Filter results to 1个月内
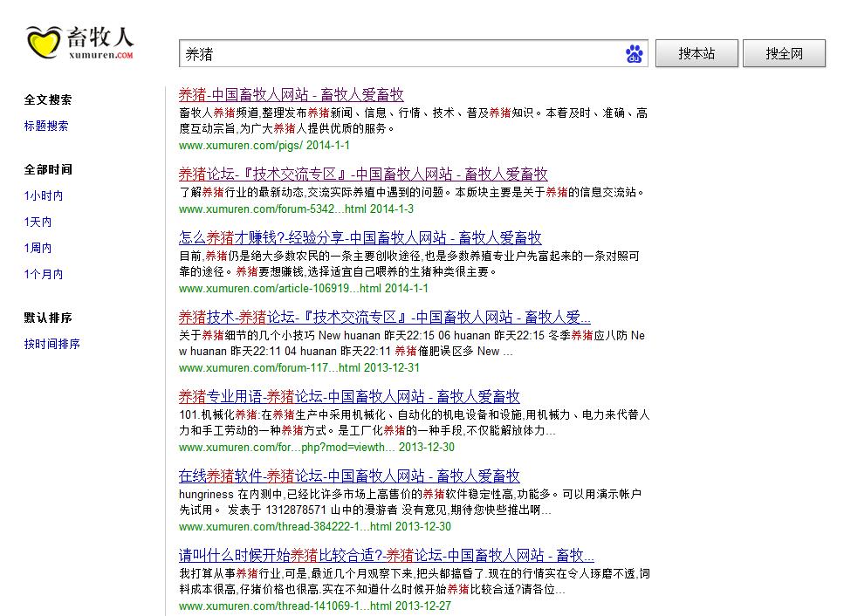The width and height of the screenshot is (844, 616). [x=44, y=274]
